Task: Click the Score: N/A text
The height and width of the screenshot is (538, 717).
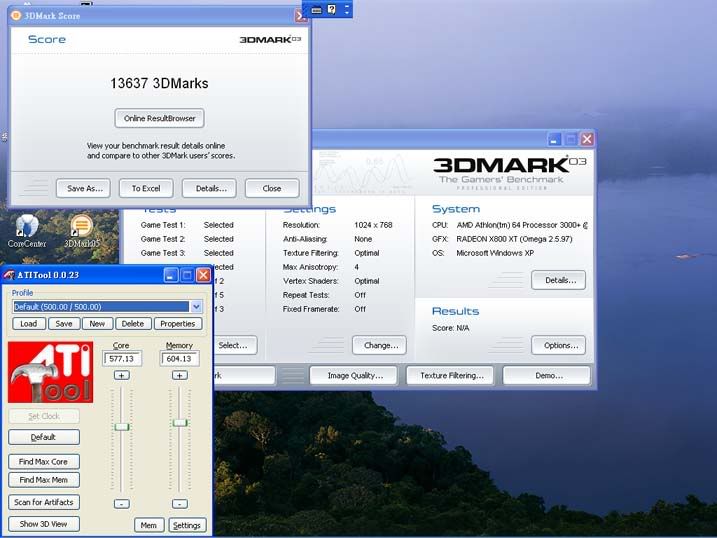Action: pos(450,328)
